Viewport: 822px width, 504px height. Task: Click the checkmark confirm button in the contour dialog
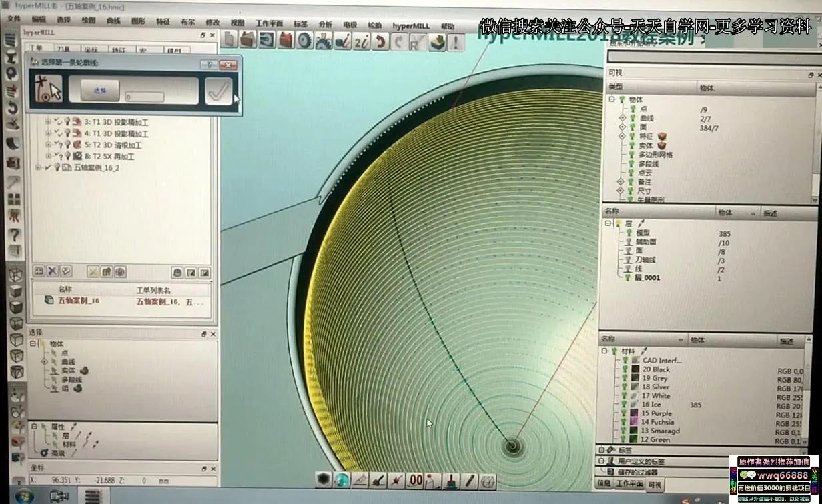(x=218, y=91)
